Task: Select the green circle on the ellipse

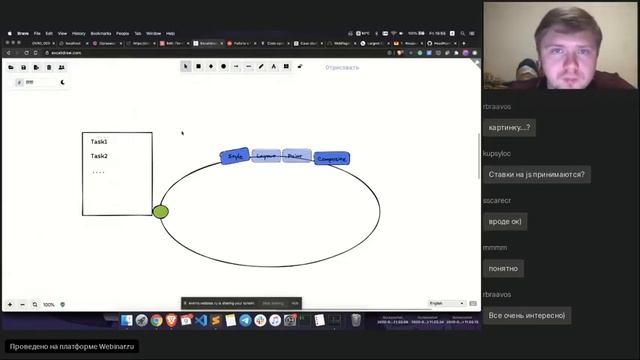Action: coord(160,211)
